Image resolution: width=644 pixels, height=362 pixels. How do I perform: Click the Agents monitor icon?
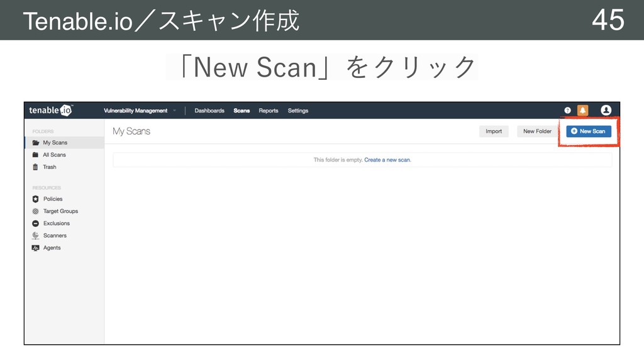[35, 248]
